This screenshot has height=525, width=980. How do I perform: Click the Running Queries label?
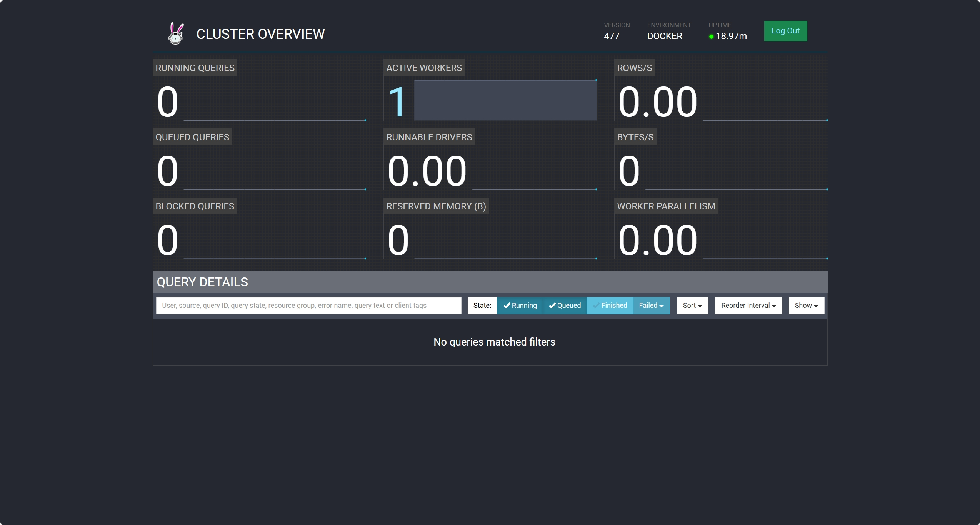pyautogui.click(x=195, y=68)
